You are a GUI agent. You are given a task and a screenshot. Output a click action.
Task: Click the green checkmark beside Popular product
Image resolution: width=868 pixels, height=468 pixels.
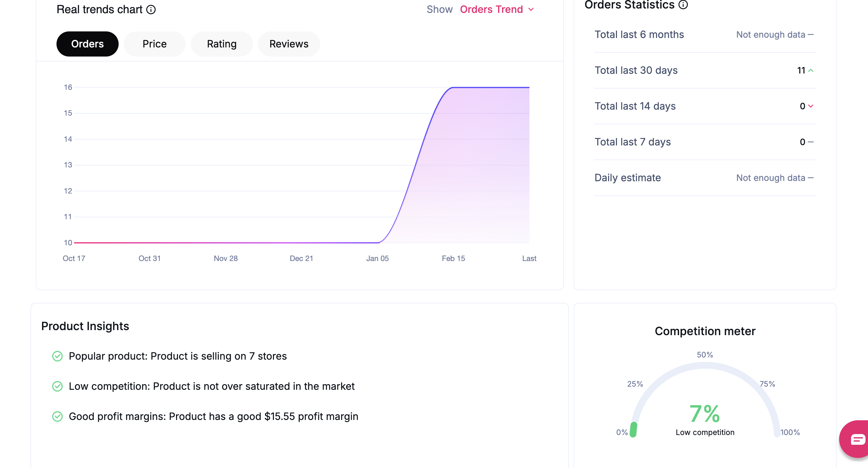click(x=58, y=356)
